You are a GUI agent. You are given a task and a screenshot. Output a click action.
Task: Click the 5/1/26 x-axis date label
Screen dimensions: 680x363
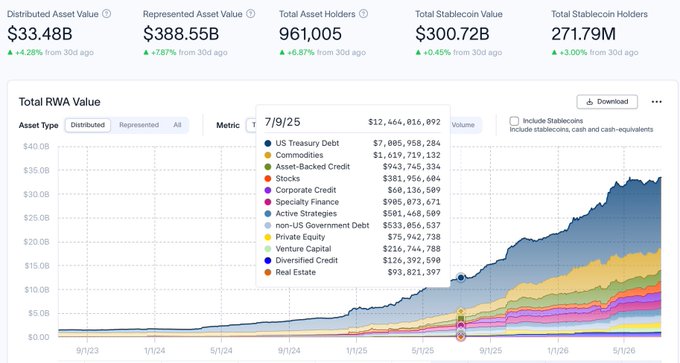click(x=624, y=350)
